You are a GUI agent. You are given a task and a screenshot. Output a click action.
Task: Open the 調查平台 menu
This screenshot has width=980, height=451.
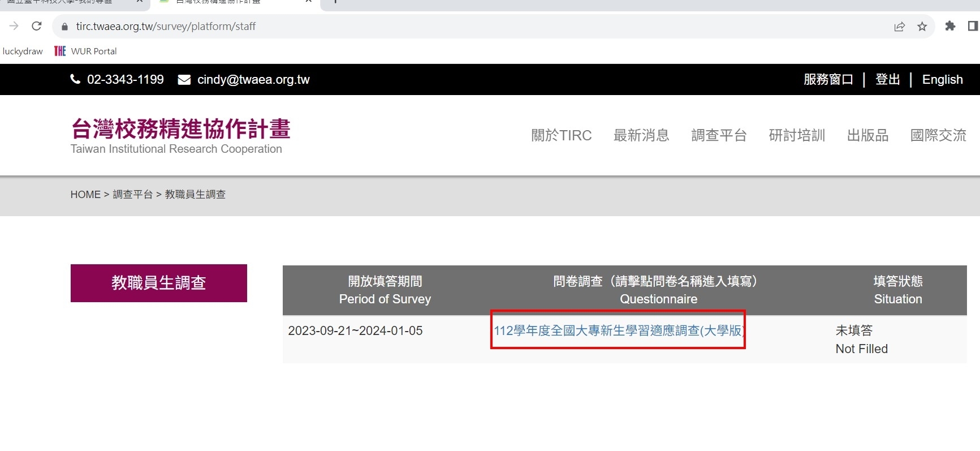pyautogui.click(x=719, y=135)
